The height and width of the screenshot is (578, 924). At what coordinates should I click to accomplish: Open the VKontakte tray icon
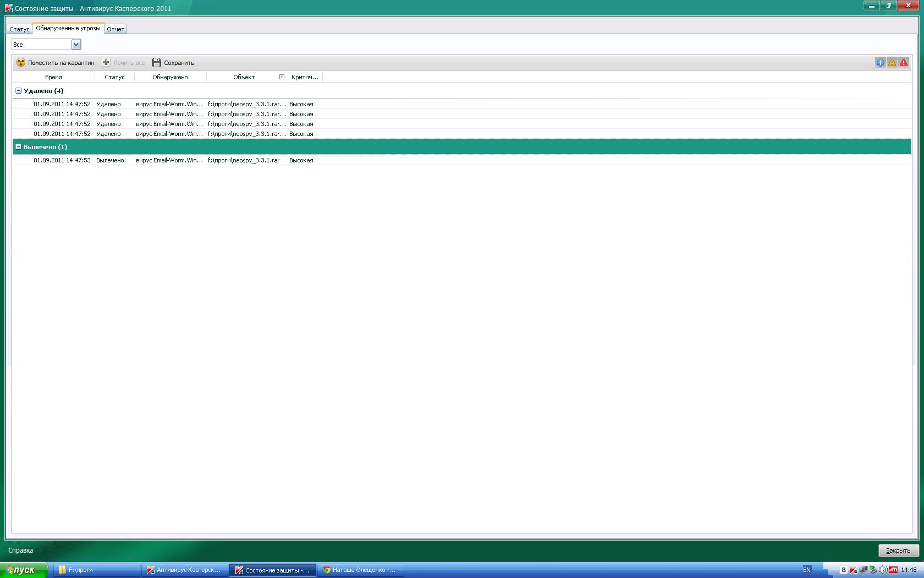(x=843, y=570)
